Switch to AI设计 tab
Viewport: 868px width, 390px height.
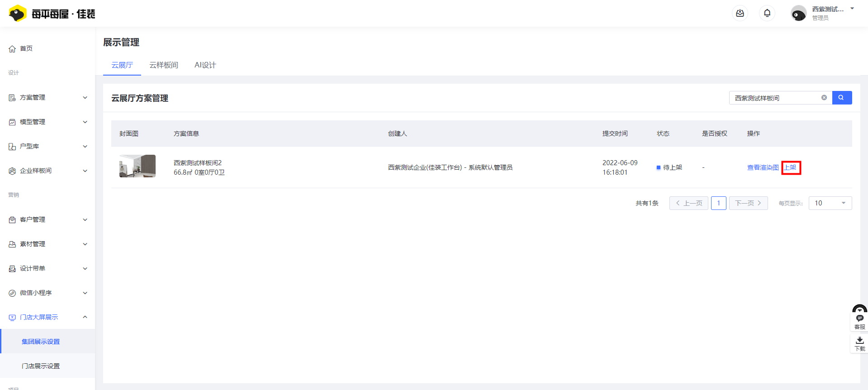[205, 65]
